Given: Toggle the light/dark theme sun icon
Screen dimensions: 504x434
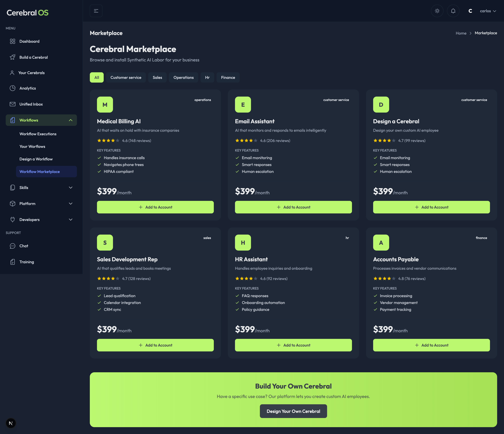Looking at the screenshot, I should pos(437,11).
